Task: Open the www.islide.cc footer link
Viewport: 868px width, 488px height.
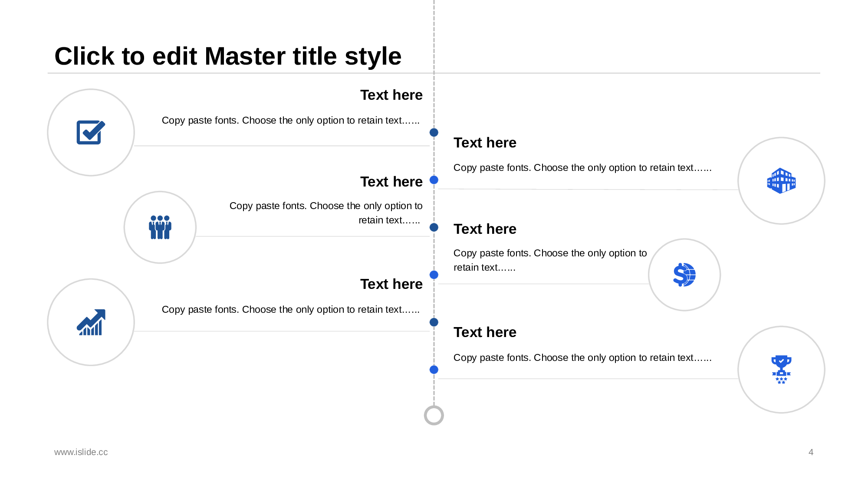Action: pyautogui.click(x=81, y=452)
